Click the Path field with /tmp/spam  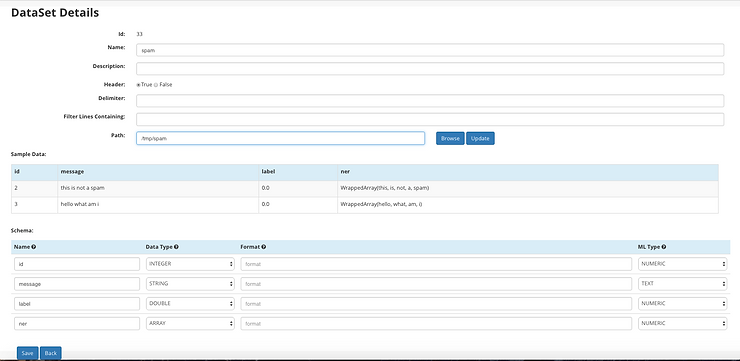point(280,138)
